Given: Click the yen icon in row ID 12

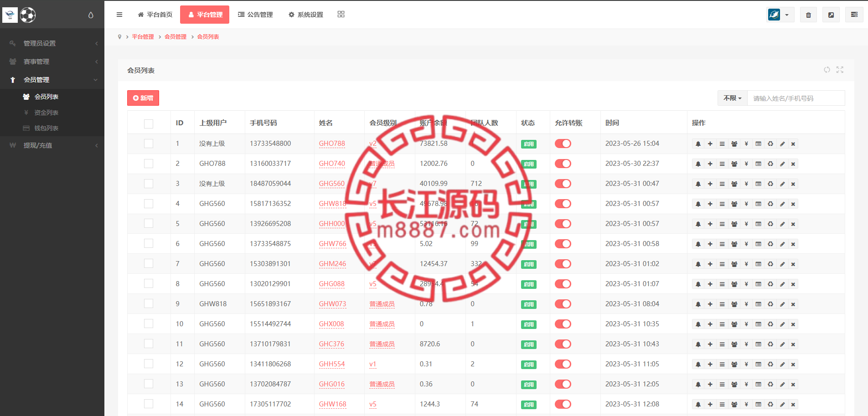Looking at the screenshot, I should pyautogui.click(x=746, y=365).
